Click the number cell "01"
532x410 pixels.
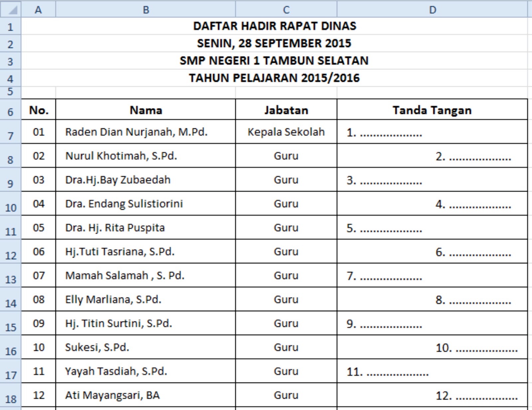point(39,132)
